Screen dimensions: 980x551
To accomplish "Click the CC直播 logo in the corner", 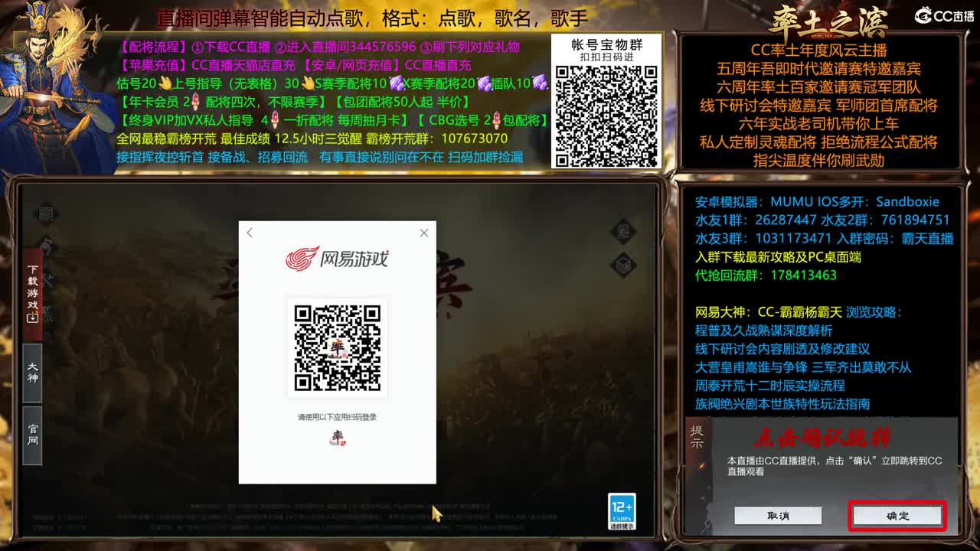I will point(944,15).
